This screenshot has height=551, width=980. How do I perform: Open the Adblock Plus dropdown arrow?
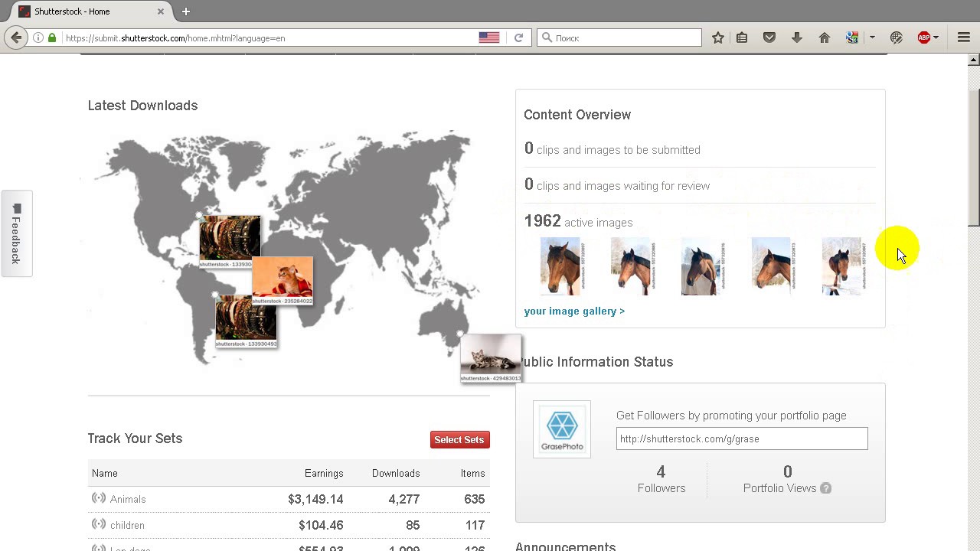coord(936,37)
